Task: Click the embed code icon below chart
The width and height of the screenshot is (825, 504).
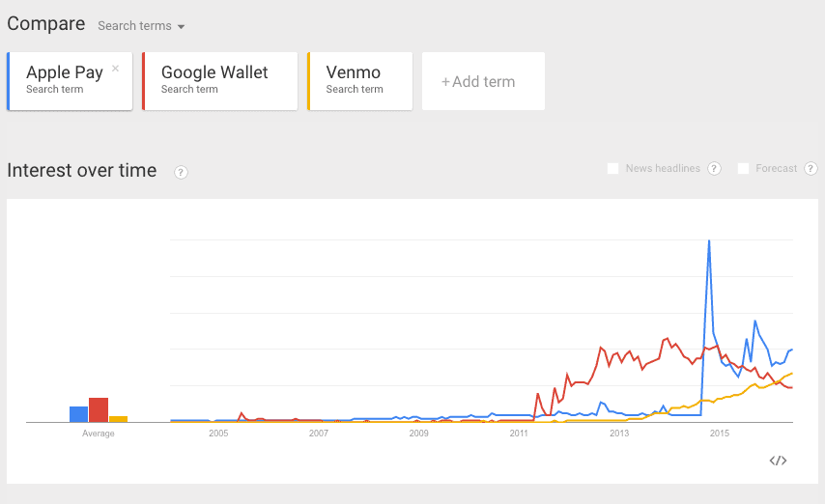Action: pyautogui.click(x=778, y=461)
